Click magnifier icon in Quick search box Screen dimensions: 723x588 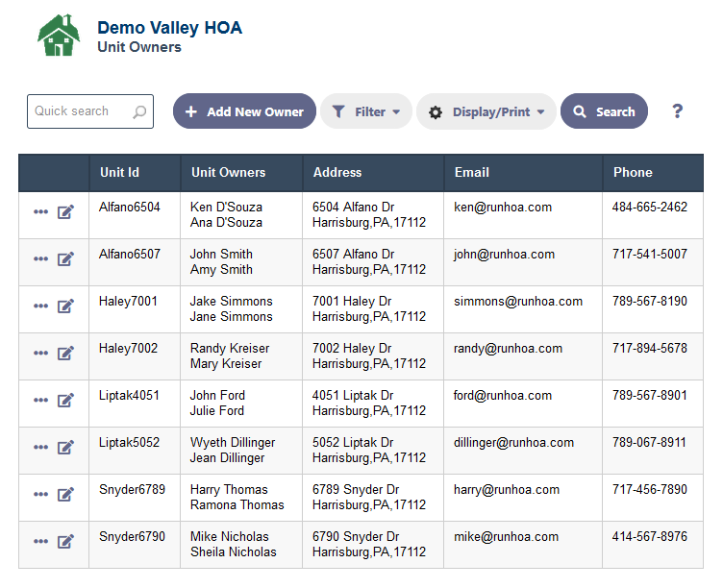pos(139,111)
